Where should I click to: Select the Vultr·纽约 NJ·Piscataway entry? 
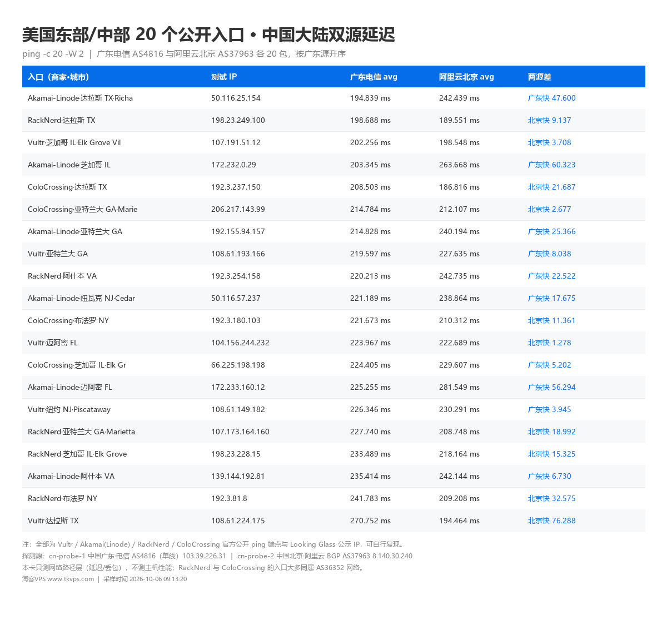pyautogui.click(x=69, y=409)
